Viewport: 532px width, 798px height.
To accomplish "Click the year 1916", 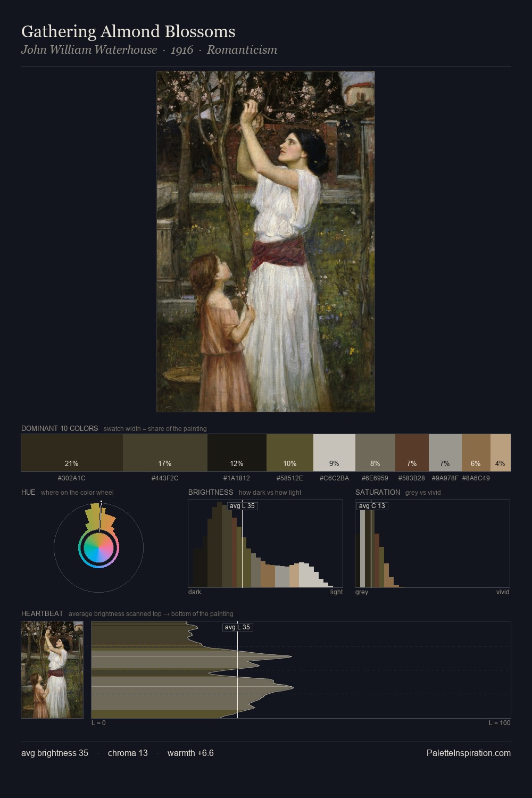I will coord(182,50).
